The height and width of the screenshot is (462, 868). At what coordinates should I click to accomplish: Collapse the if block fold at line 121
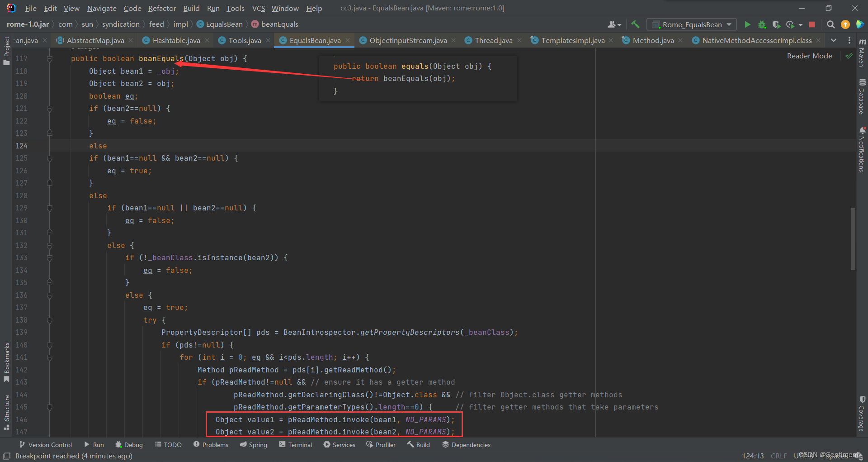50,109
